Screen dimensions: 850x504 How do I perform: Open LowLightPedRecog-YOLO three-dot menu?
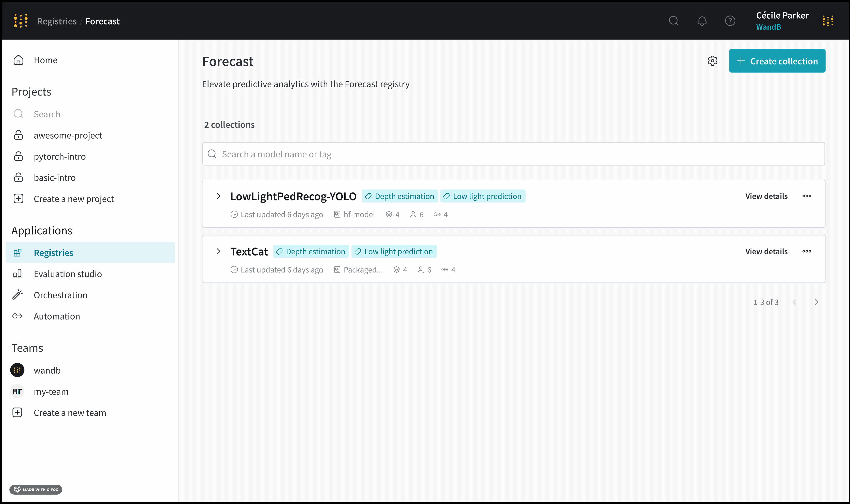(806, 196)
